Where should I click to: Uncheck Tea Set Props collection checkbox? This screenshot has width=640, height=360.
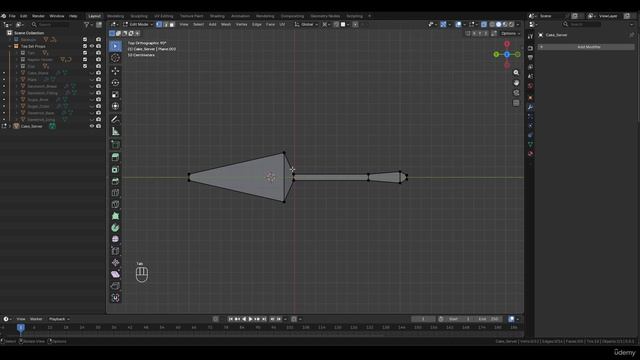85,46
